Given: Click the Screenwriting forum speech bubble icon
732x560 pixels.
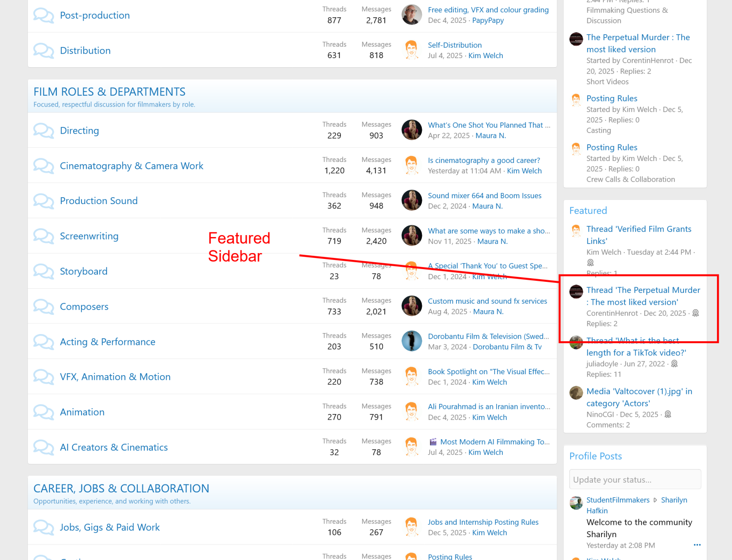Looking at the screenshot, I should (43, 236).
